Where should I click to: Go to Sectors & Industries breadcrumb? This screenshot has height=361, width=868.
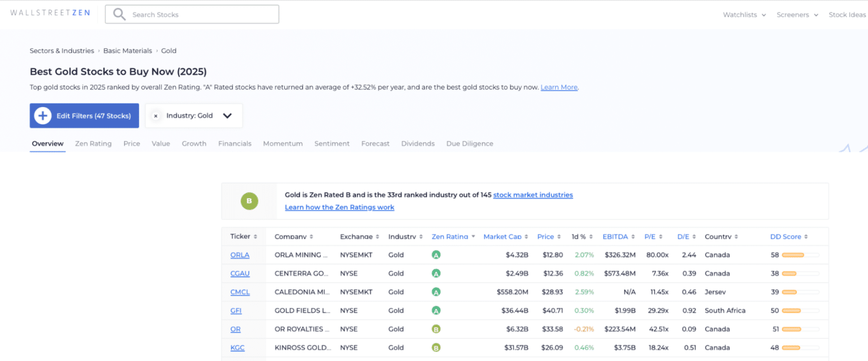tap(62, 51)
